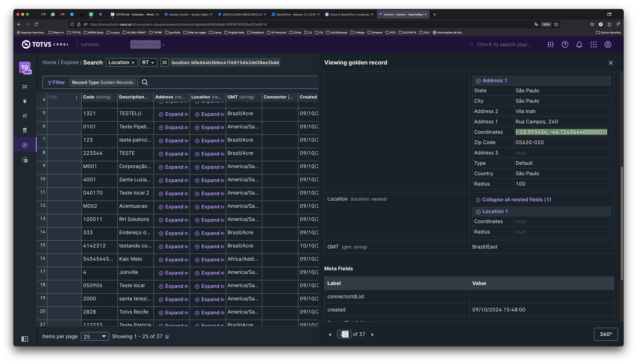Open the Location data model dropdown

[x=121, y=62]
